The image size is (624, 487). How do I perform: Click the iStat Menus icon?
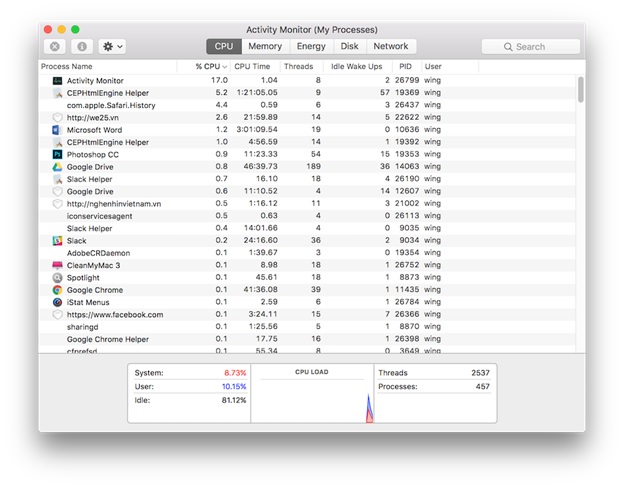click(x=57, y=302)
